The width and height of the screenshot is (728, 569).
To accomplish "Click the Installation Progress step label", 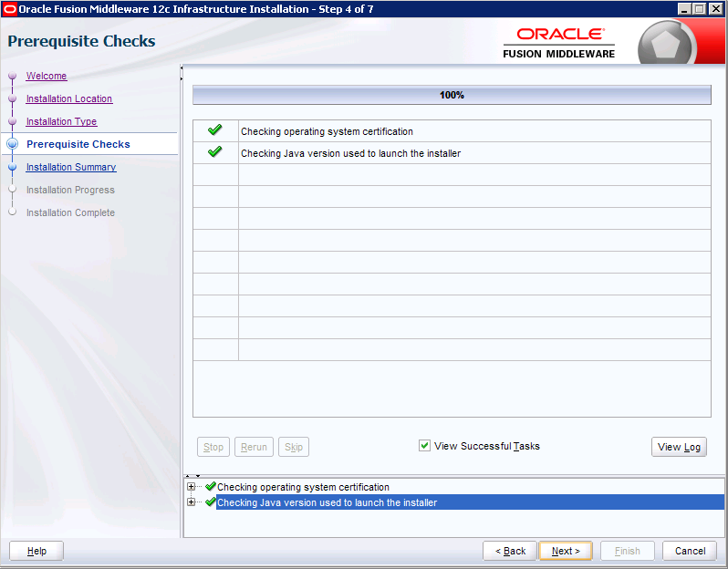I will (70, 190).
